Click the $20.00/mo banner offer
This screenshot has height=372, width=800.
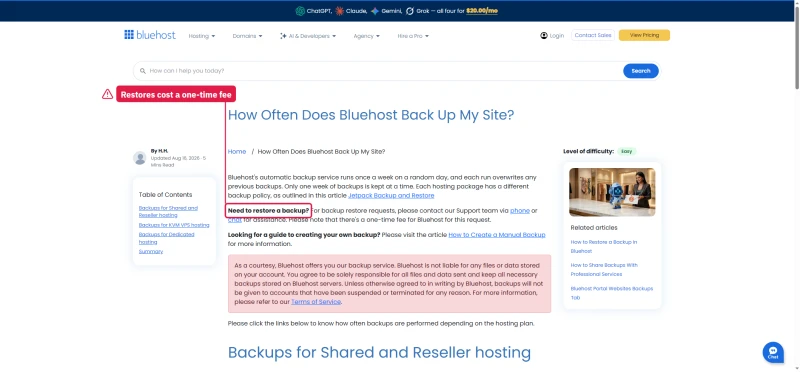(x=482, y=11)
